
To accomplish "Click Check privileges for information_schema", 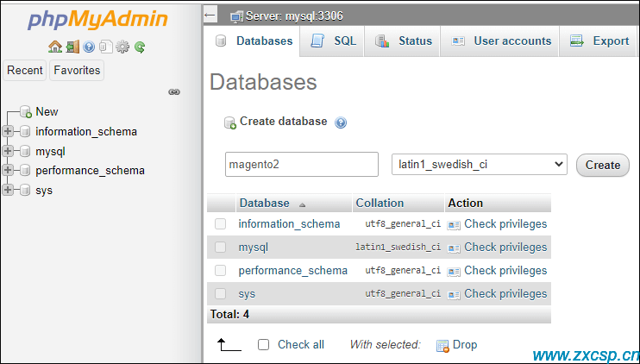I will tap(505, 224).
